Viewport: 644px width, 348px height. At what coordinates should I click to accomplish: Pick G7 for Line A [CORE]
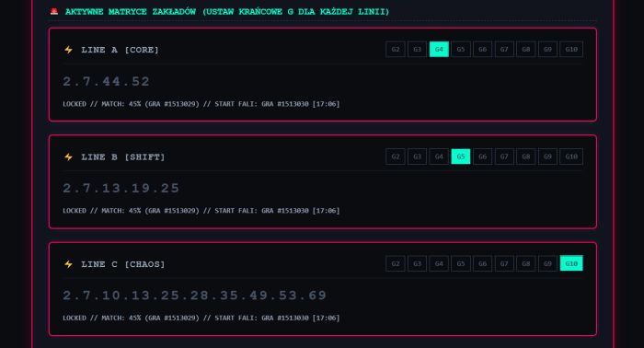click(504, 50)
